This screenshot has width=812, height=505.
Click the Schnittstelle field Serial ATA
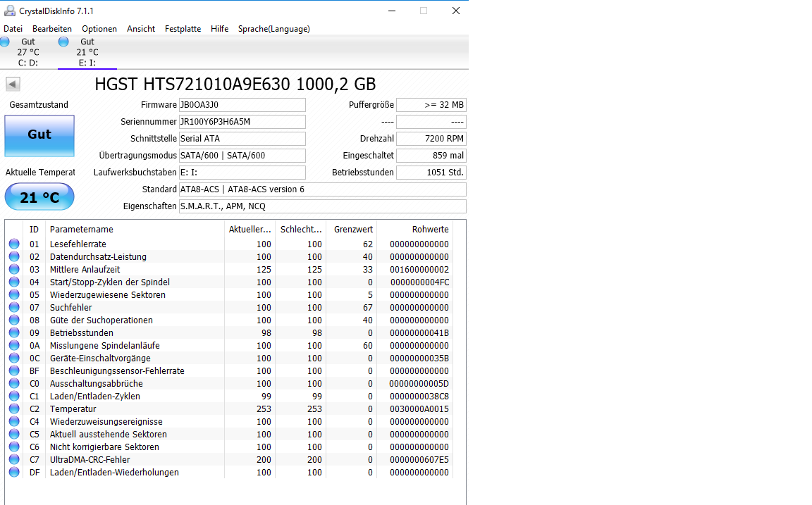click(242, 139)
